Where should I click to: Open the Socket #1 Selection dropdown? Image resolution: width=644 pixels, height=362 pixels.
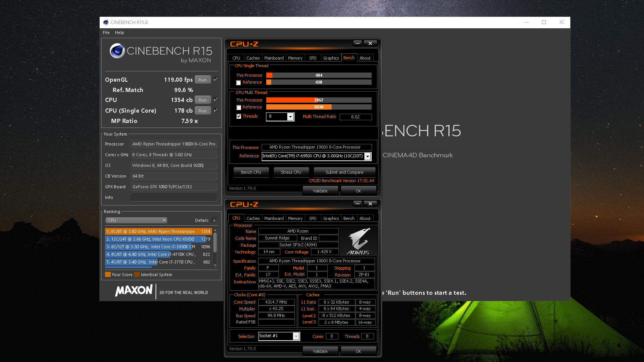[296, 336]
